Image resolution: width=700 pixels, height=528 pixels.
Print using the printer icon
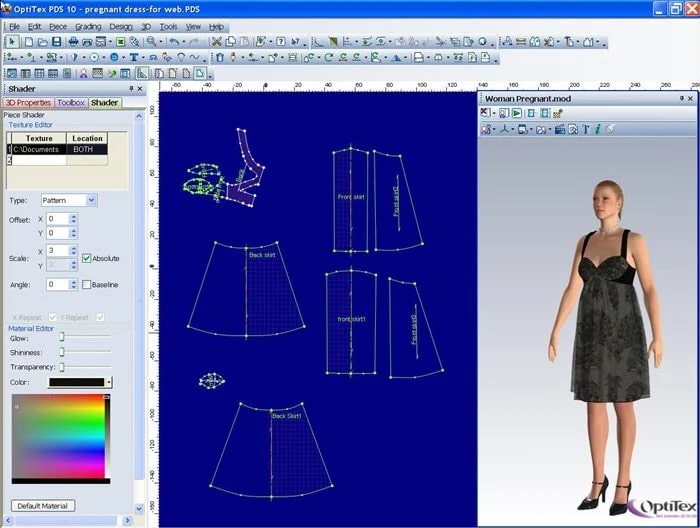click(x=73, y=42)
